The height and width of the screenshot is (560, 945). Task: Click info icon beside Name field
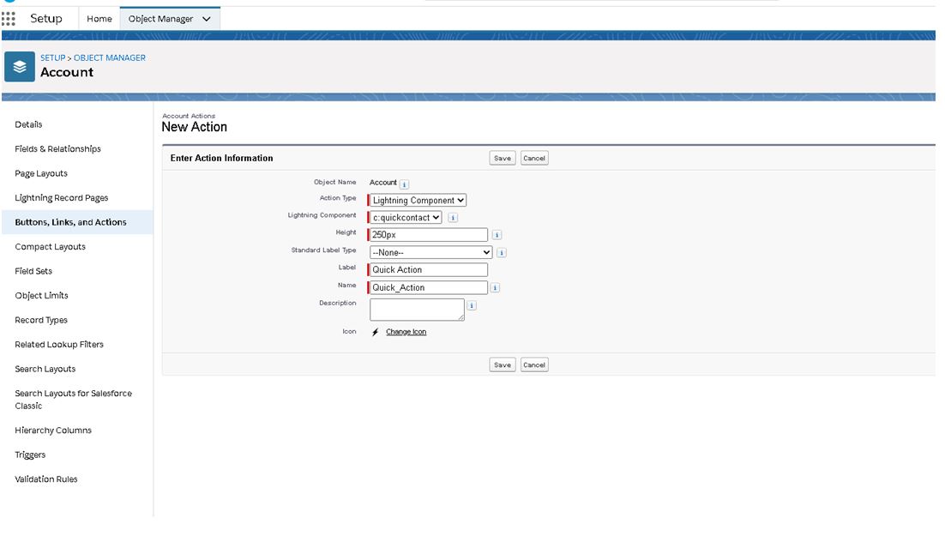(495, 288)
